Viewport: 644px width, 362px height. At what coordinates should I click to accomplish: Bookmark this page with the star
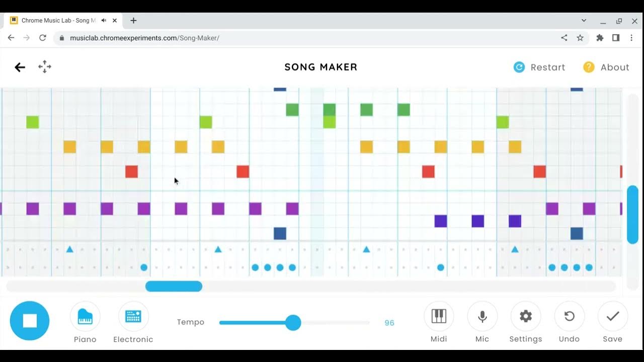[x=580, y=38]
